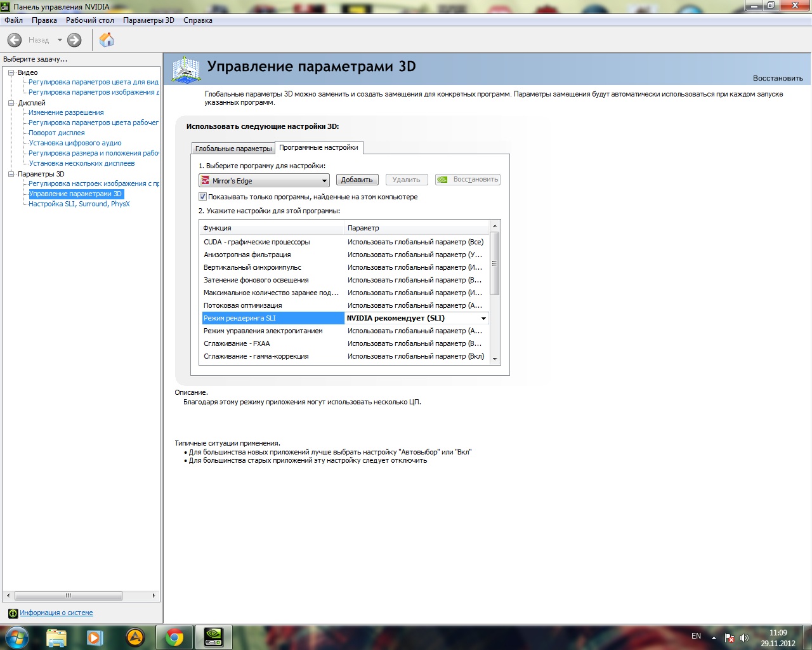Switch to 'Глобальные параметры' tab
Image resolution: width=812 pixels, height=650 pixels.
(233, 149)
